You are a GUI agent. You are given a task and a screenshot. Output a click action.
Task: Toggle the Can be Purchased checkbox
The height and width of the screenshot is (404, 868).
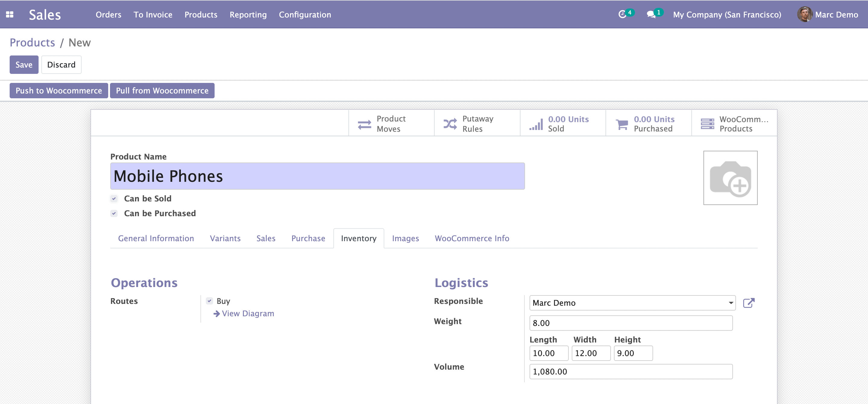[x=114, y=213]
